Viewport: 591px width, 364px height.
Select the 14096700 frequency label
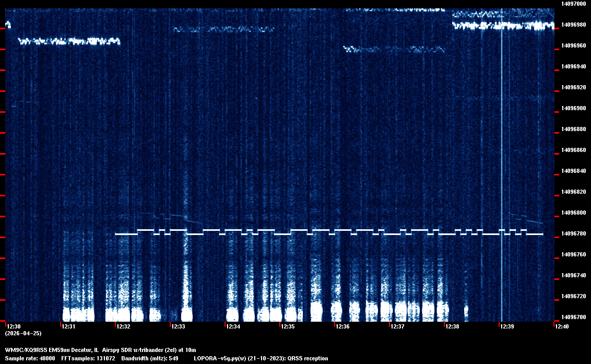tap(572, 317)
